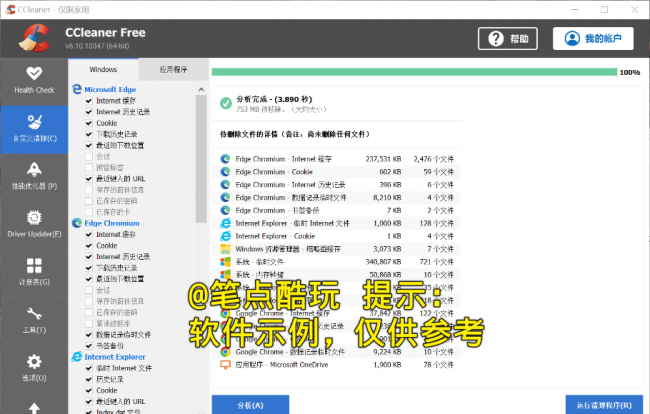
Task: Enable the 预留标签 checkbox
Action: click(89, 167)
